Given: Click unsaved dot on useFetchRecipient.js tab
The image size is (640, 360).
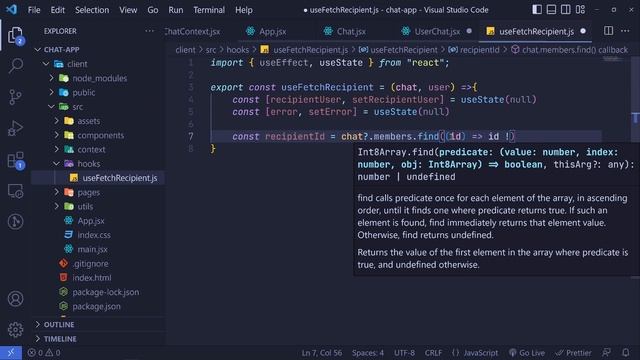Looking at the screenshot, I should pyautogui.click(x=583, y=31).
